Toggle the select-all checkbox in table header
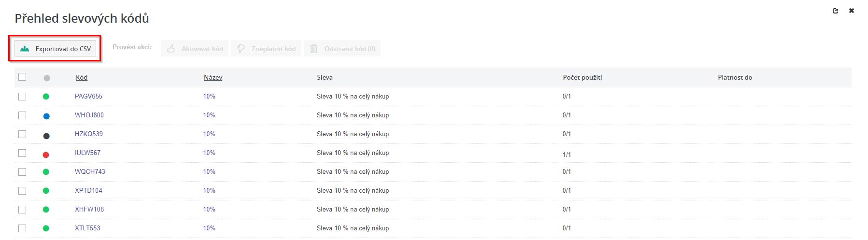The height and width of the screenshot is (240, 868). 22,77
